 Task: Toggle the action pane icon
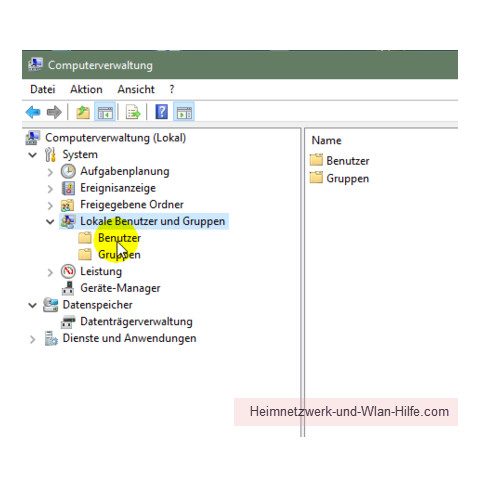184,112
